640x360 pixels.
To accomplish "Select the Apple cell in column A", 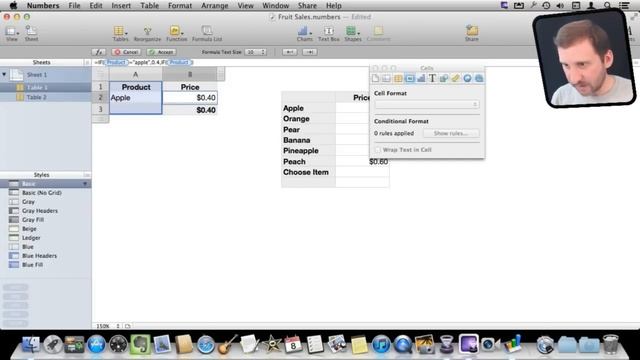I will click(x=136, y=98).
